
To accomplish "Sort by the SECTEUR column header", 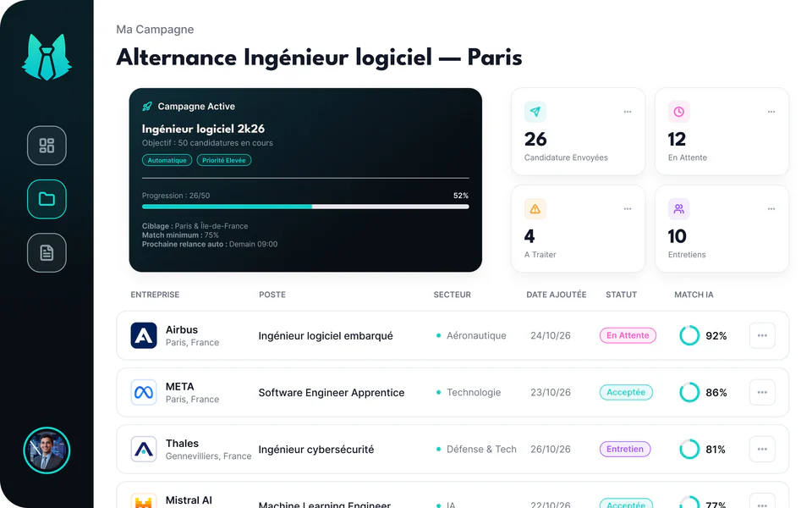I will 452,295.
